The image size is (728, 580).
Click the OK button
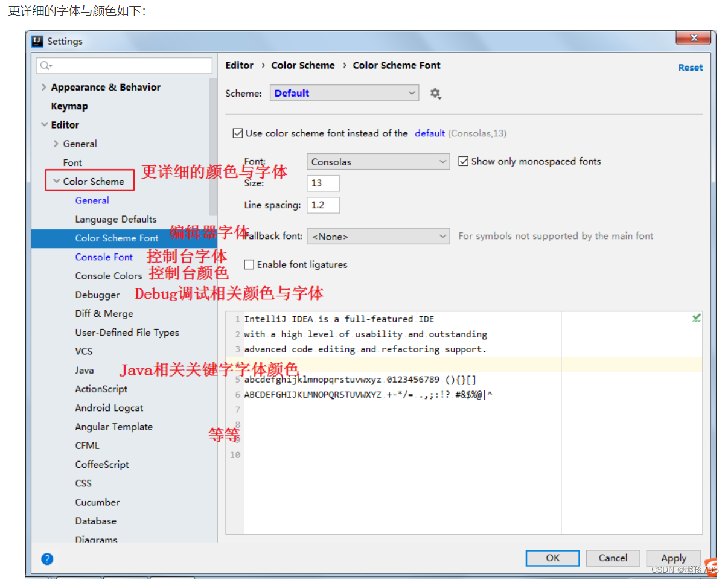[553, 558]
